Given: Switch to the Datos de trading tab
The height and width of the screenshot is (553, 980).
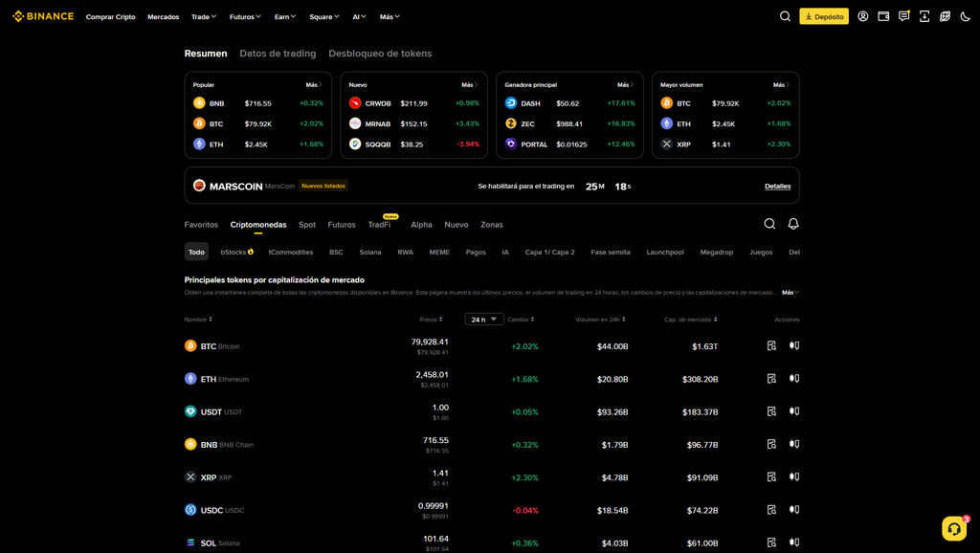Looking at the screenshot, I should 278,54.
